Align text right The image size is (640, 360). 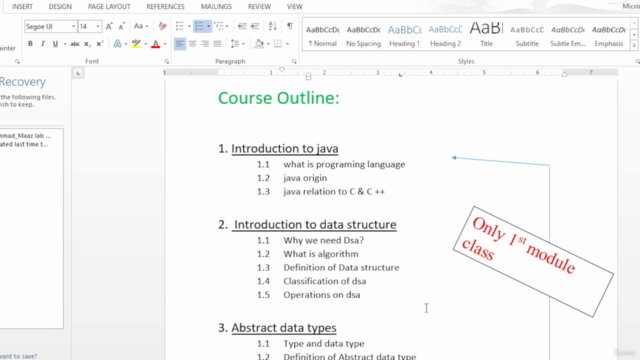[x=205, y=44]
